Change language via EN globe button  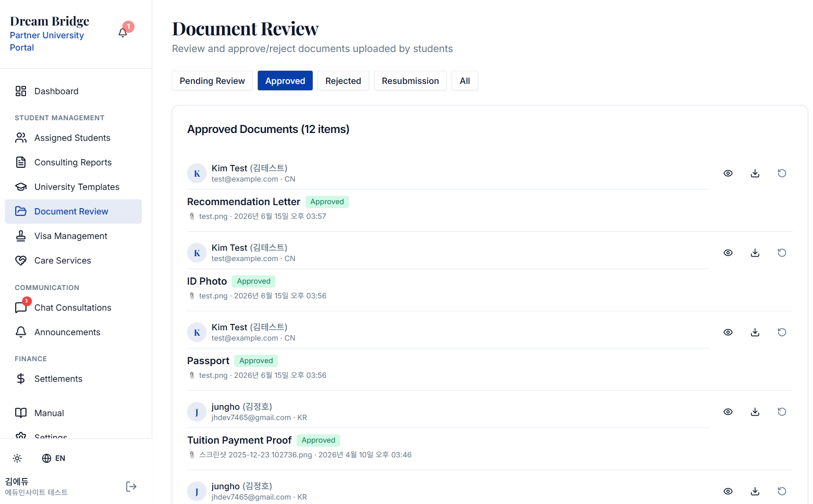point(54,458)
